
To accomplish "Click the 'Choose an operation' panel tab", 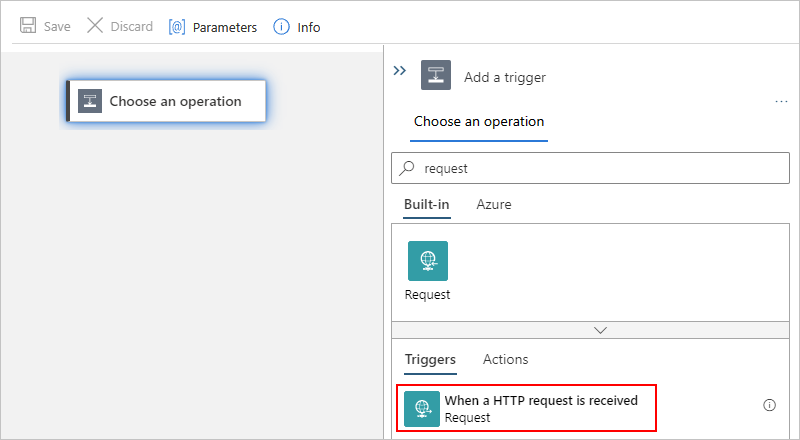I will 479,122.
